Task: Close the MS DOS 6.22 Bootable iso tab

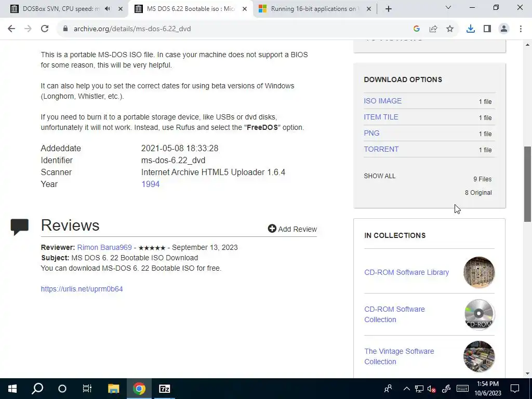Action: (x=245, y=9)
